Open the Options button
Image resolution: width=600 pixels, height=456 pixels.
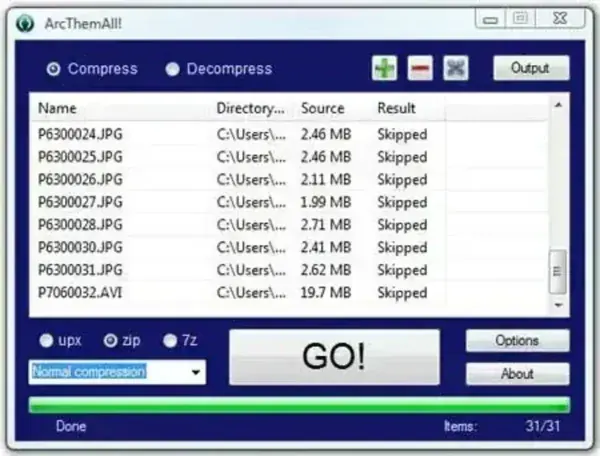(x=517, y=340)
